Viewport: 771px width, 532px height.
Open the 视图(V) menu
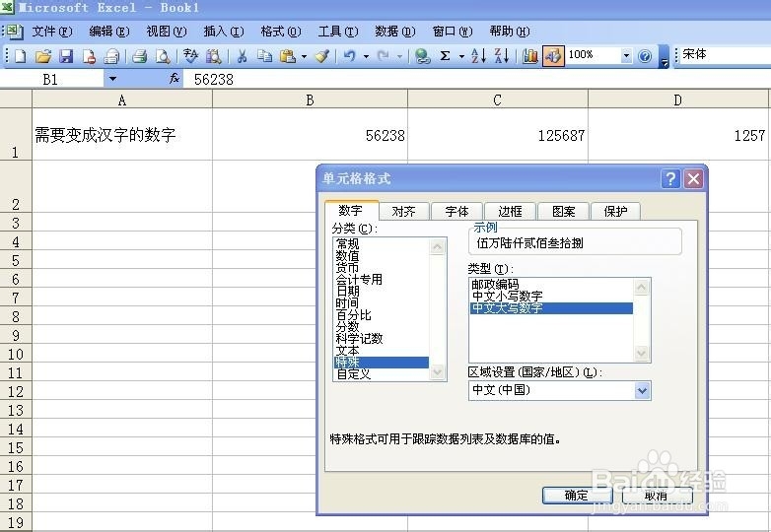[x=167, y=32]
